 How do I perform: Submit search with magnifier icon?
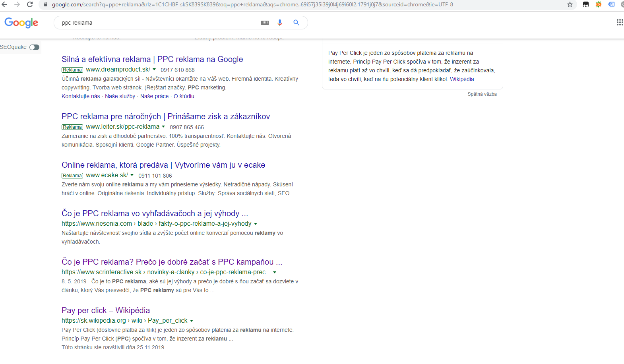tap(296, 23)
